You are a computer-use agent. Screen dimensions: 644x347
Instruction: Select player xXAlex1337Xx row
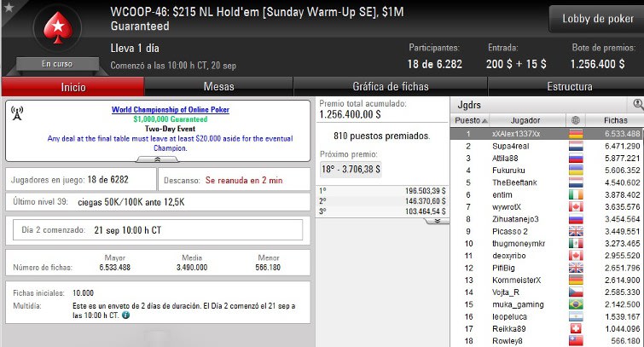tap(547, 134)
